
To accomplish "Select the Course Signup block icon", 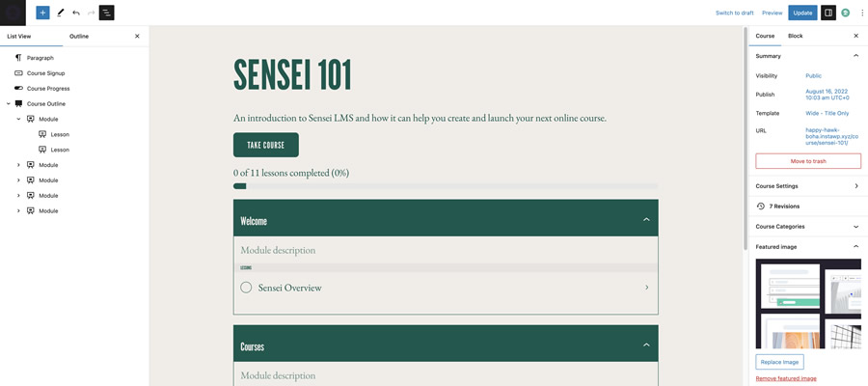I will (x=18, y=73).
